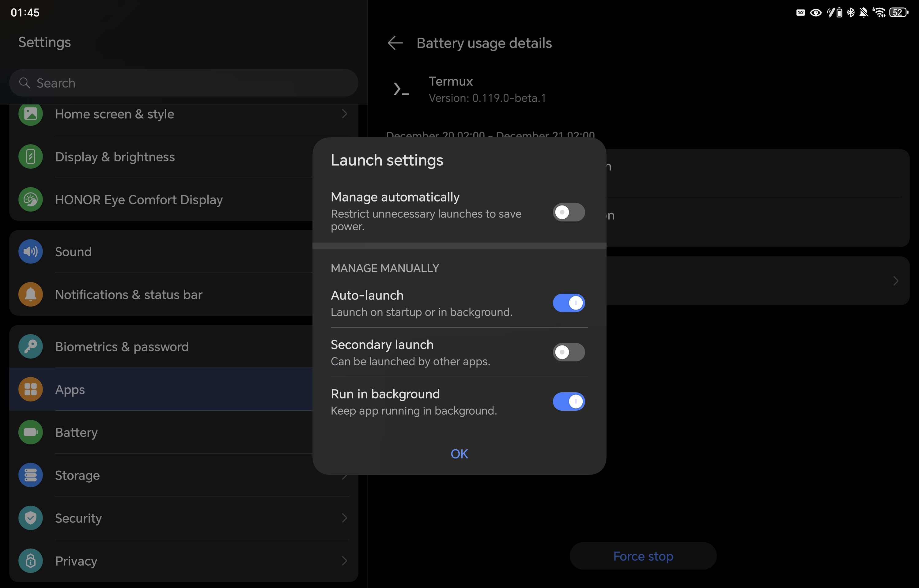Click the Privacy lock icon

click(31, 560)
